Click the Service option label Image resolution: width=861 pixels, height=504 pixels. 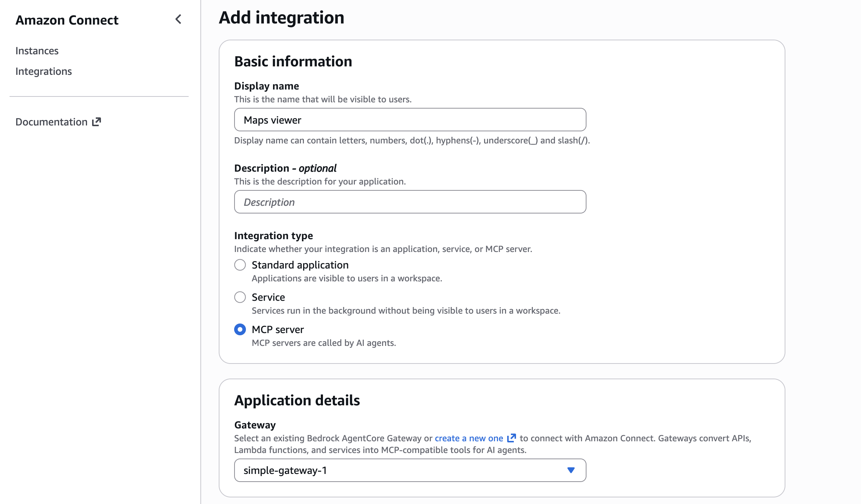268,297
